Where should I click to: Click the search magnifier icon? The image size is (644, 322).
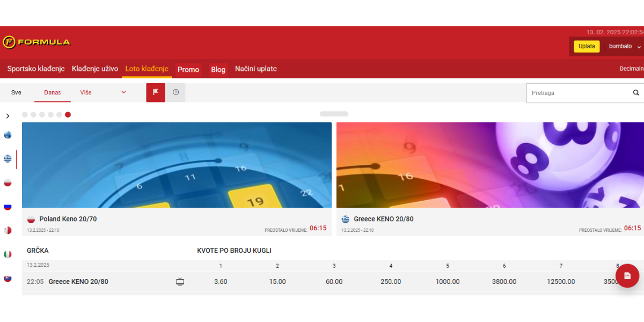click(x=635, y=92)
